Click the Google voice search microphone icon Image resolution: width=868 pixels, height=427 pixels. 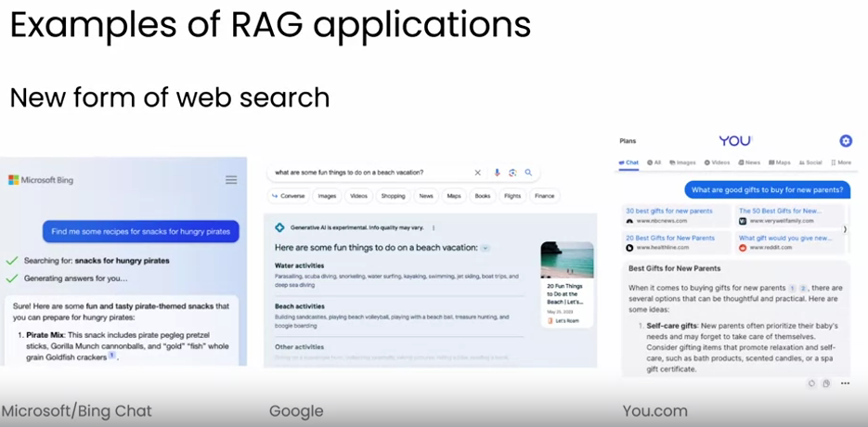497,173
